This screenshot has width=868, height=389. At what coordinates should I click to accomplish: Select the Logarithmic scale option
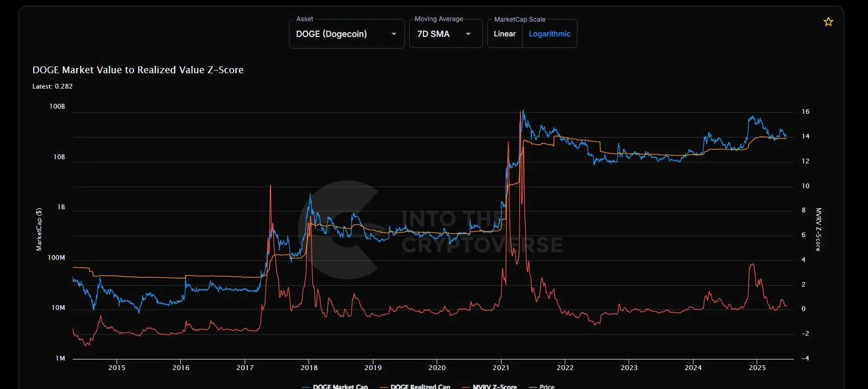click(549, 34)
